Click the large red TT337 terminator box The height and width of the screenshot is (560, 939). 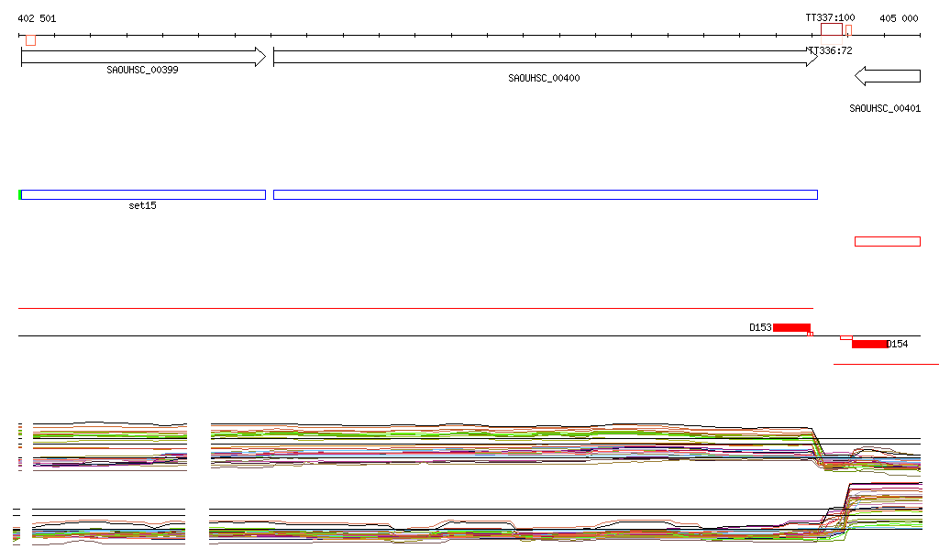pos(831,30)
